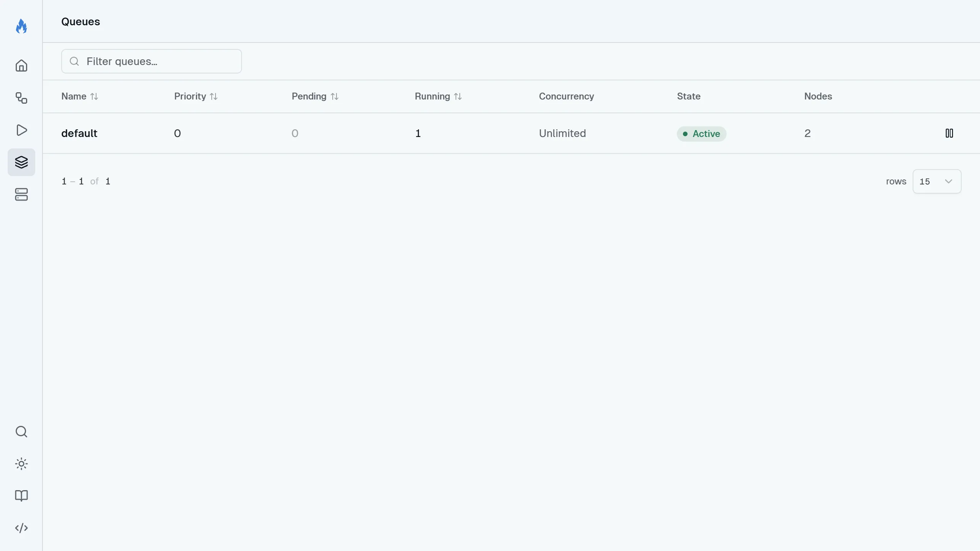The height and width of the screenshot is (551, 980).
Task: Open the Workflows icon in the sidebar
Action: pos(21,98)
